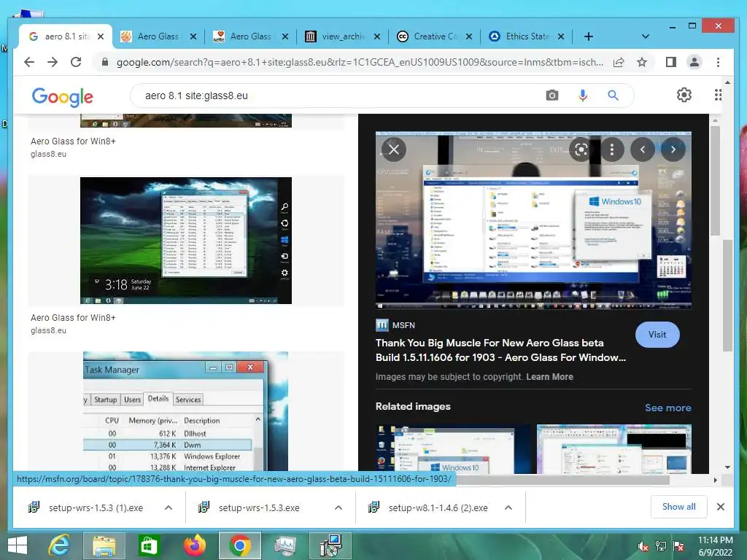The image size is (747, 560).
Task: Close the downloads bar
Action: point(721,507)
